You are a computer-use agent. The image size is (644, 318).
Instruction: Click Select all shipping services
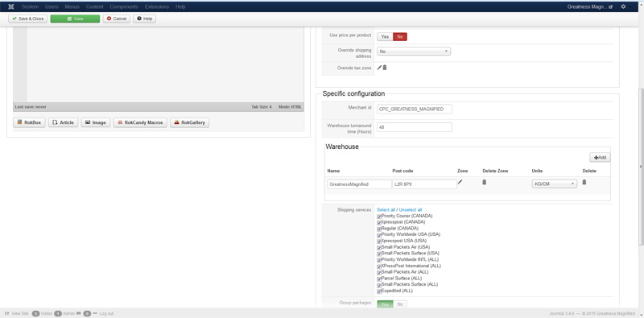[x=386, y=210]
